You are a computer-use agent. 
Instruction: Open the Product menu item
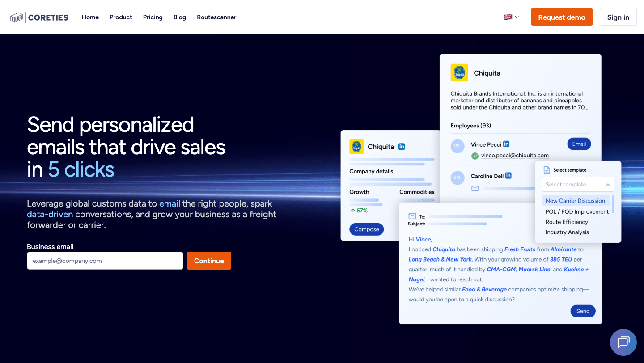coord(121,17)
